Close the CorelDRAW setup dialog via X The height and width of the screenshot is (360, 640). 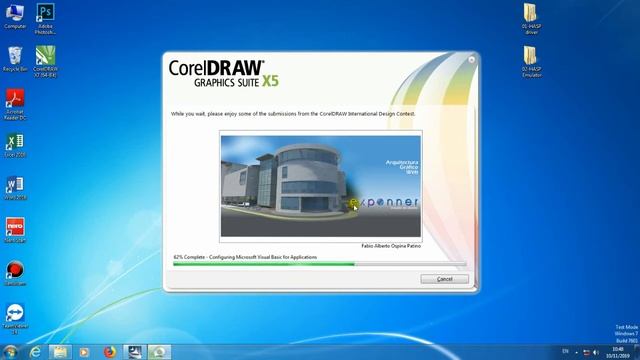pyautogui.click(x=471, y=60)
